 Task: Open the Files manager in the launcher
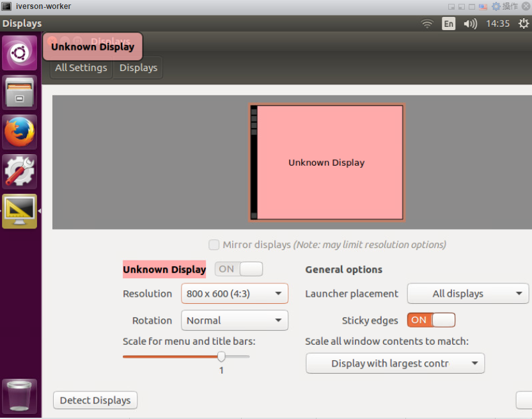(19, 92)
